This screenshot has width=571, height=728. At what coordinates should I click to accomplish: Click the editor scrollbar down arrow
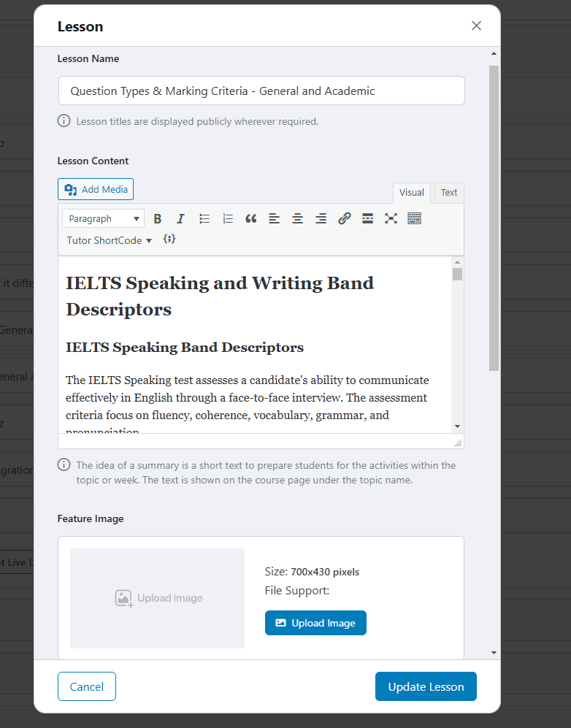(457, 426)
